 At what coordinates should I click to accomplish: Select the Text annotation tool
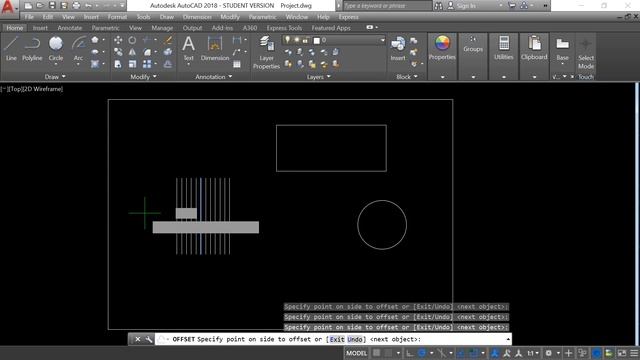coord(188,49)
